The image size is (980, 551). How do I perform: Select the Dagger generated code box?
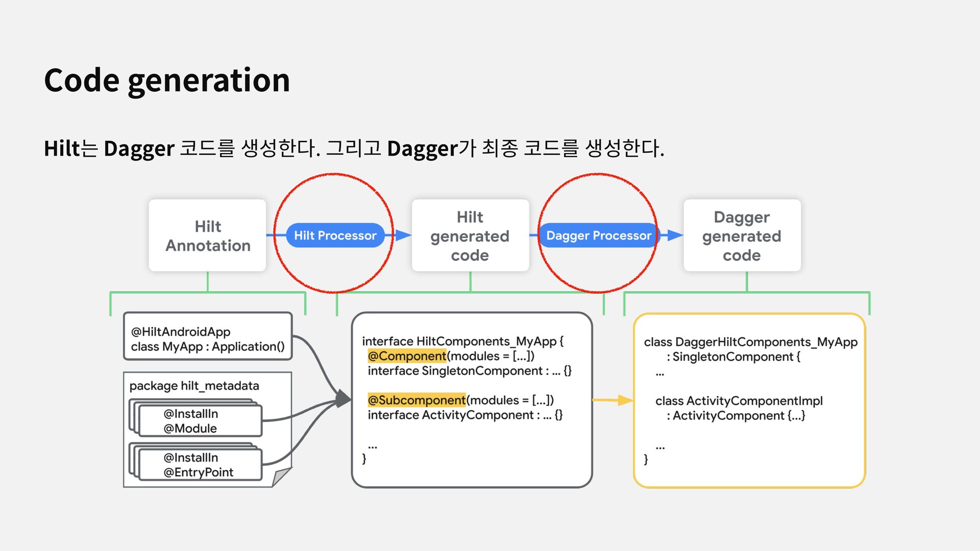click(x=742, y=235)
